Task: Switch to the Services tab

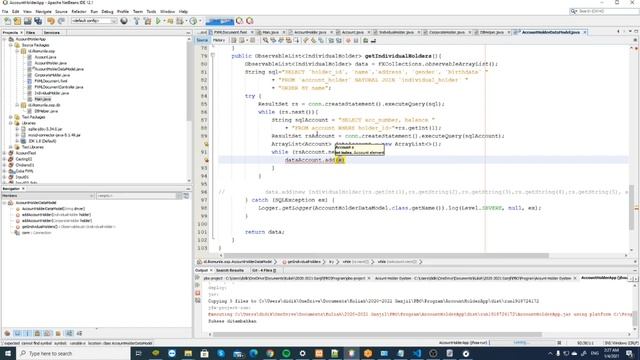Action: pyautogui.click(x=52, y=32)
